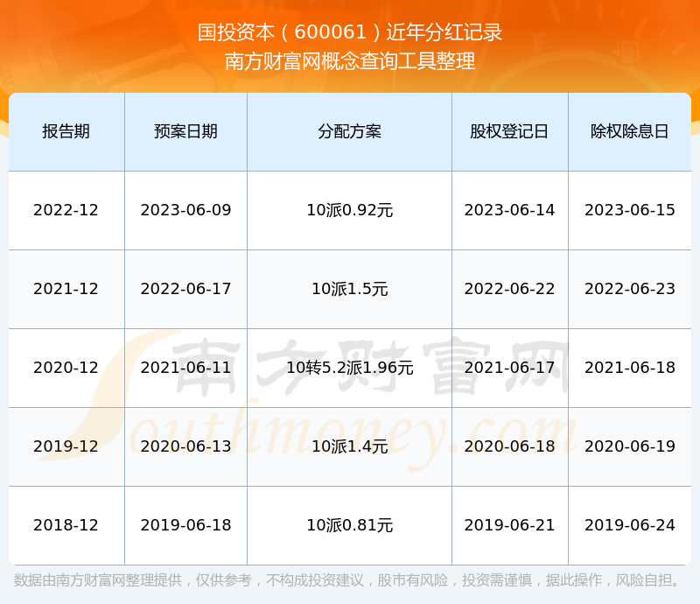
Task: Click the proposal date 2019-06-18
Action: click(185, 525)
